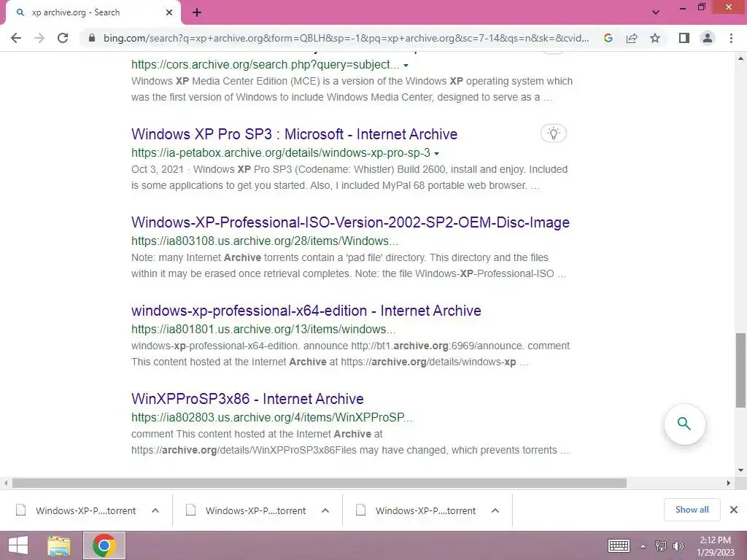
Task: Go back to the previous page
Action: [x=16, y=38]
